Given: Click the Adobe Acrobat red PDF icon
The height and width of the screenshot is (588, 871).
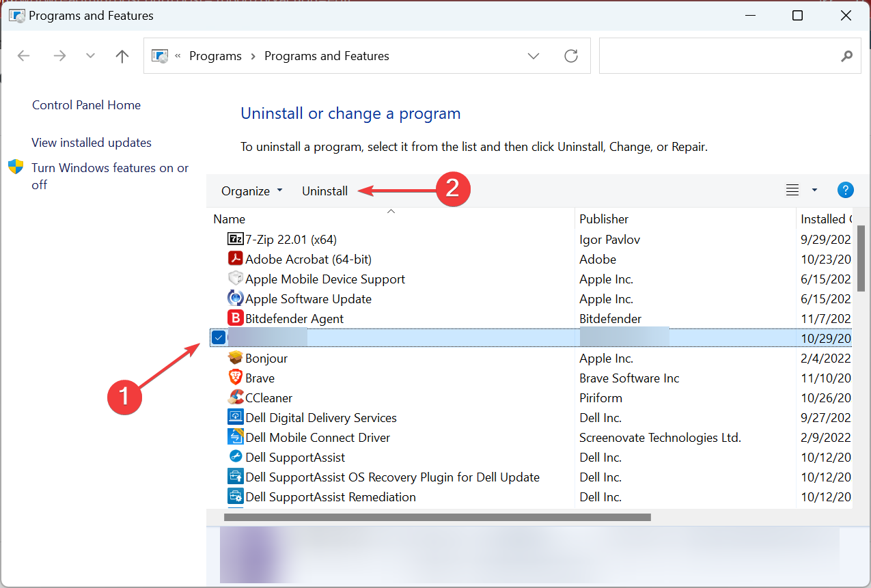Looking at the screenshot, I should click(x=236, y=259).
